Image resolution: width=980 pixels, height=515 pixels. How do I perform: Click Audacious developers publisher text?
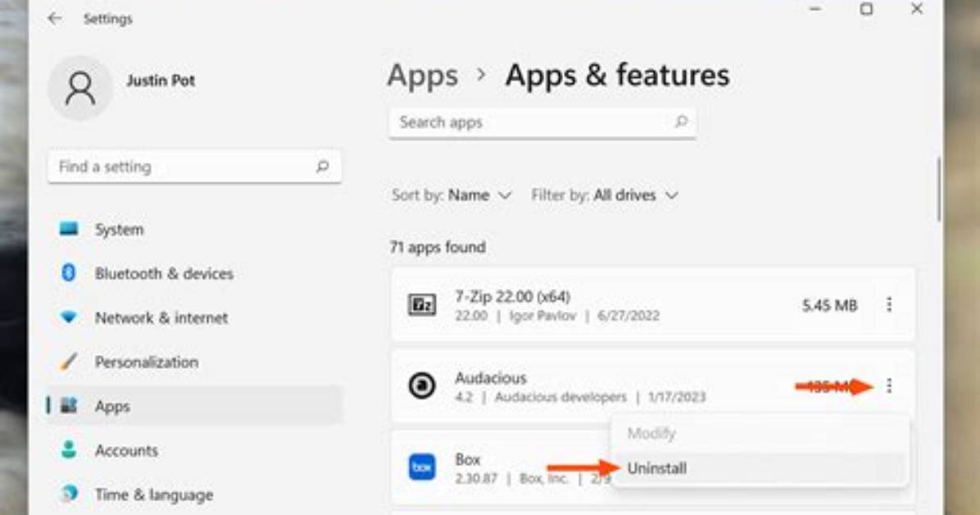coord(560,398)
